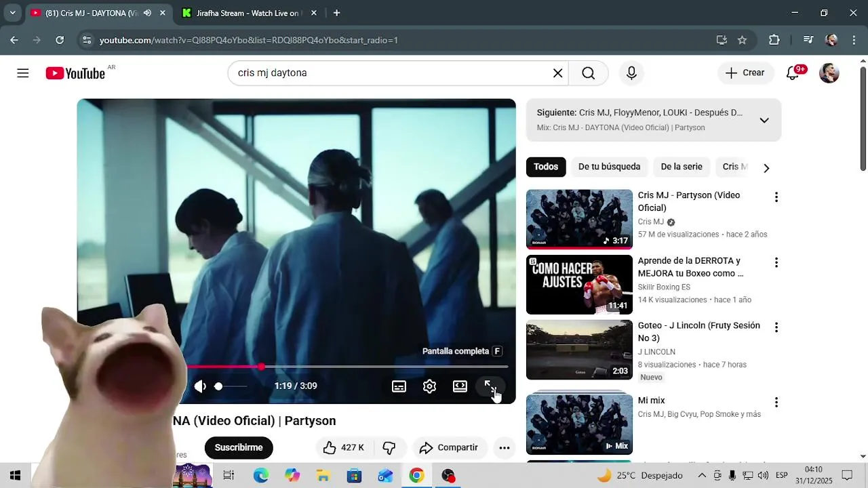This screenshot has width=868, height=488.
Task: Click the magnifier search button
Action: click(588, 73)
